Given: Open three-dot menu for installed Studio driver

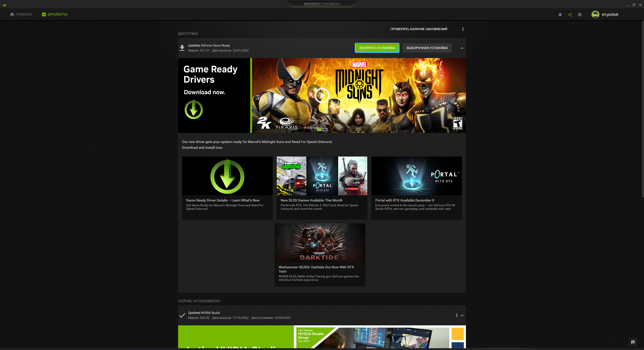Looking at the screenshot, I should (457, 315).
